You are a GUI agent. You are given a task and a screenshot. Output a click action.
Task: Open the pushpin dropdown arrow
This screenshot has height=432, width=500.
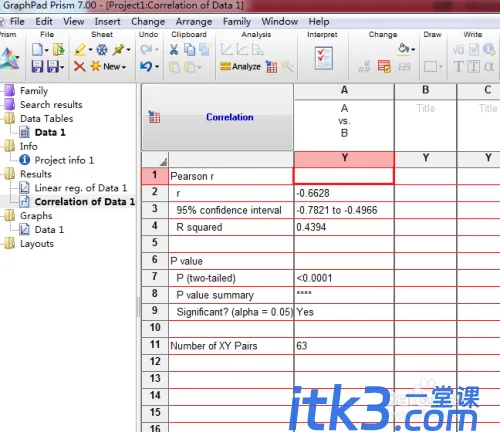coord(128,50)
